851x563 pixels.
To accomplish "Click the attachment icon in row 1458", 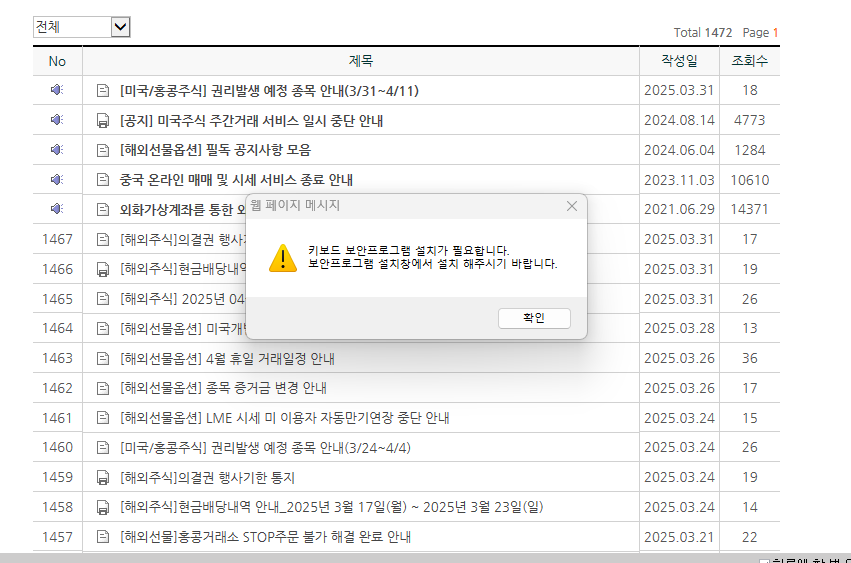I will point(102,508).
